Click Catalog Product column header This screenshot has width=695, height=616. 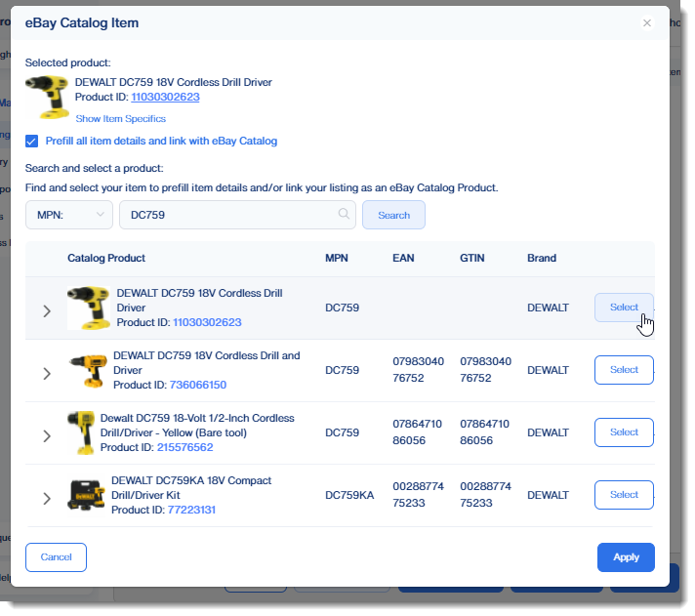coord(106,258)
